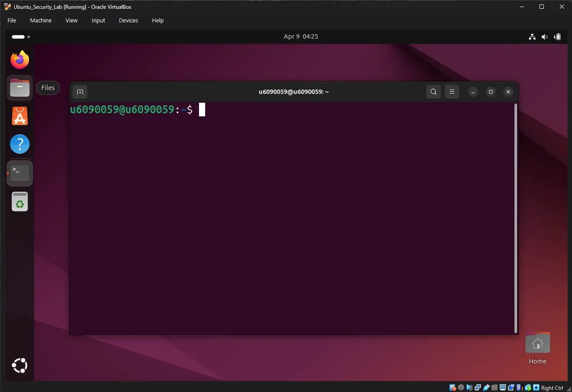
Task: Toggle the guest display status icon
Action: (x=502, y=387)
